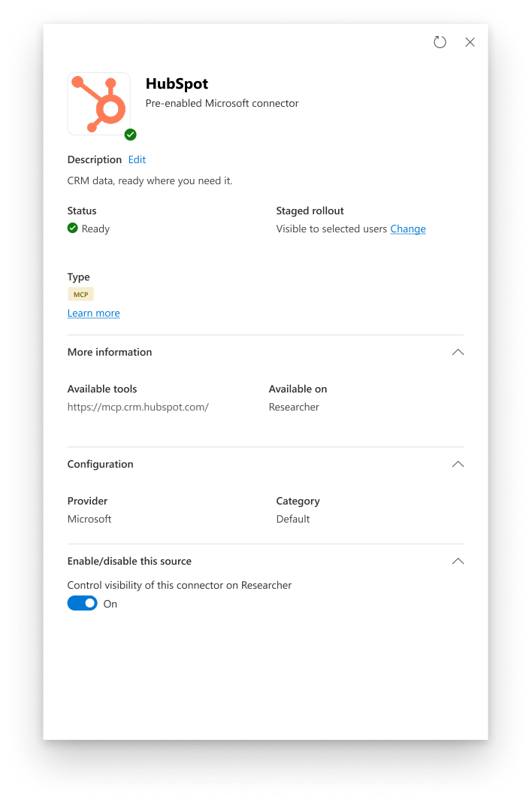Edit the connector description
The height and width of the screenshot is (803, 532).
[x=137, y=160]
